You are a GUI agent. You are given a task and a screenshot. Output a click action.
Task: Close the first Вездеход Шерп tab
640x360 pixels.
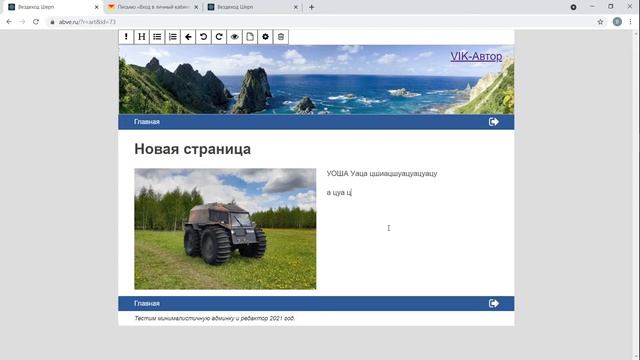tap(96, 7)
